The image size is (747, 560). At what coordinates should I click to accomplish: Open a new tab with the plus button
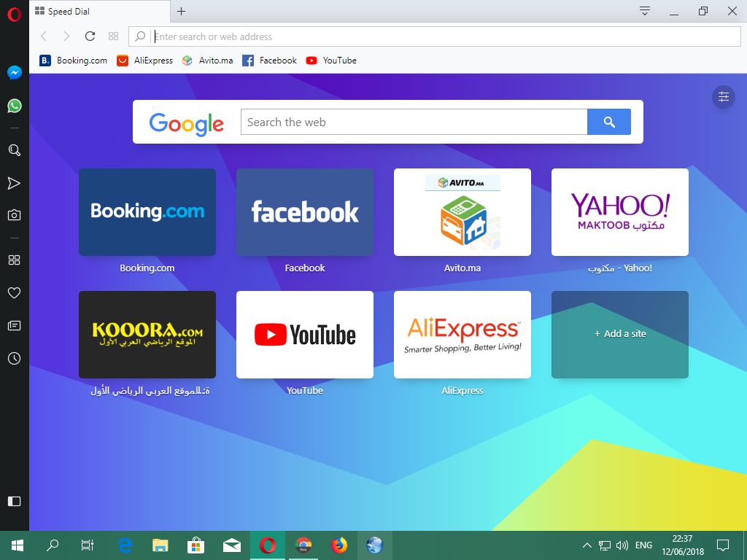tap(181, 12)
